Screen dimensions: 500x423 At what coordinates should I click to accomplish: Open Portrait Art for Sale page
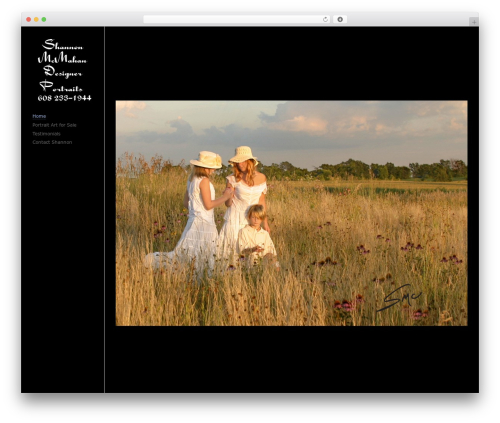point(54,125)
